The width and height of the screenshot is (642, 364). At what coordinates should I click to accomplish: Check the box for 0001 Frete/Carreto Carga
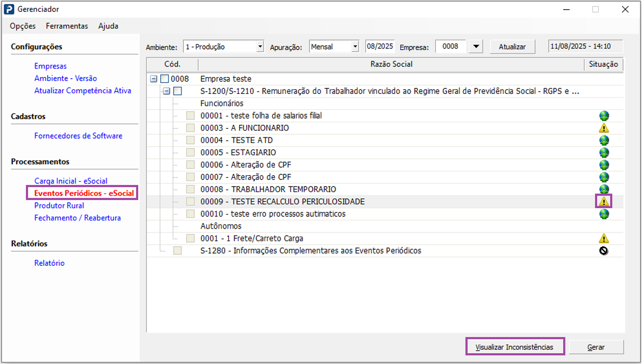click(x=191, y=238)
